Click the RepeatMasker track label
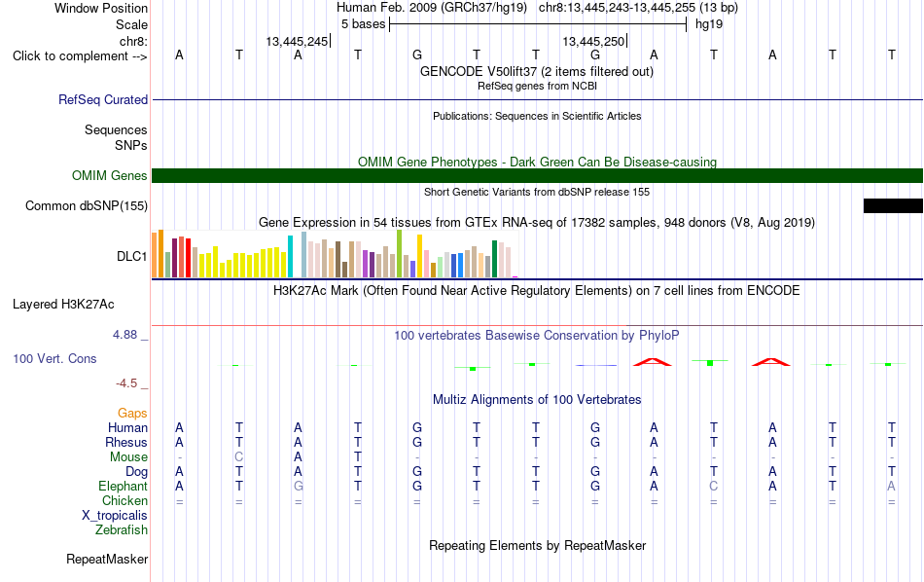The height and width of the screenshot is (582, 924). [107, 559]
